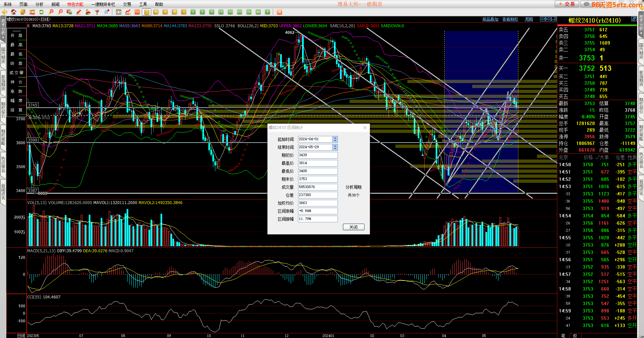Switch to Tick chart view
The image size is (644, 338).
(137, 12)
